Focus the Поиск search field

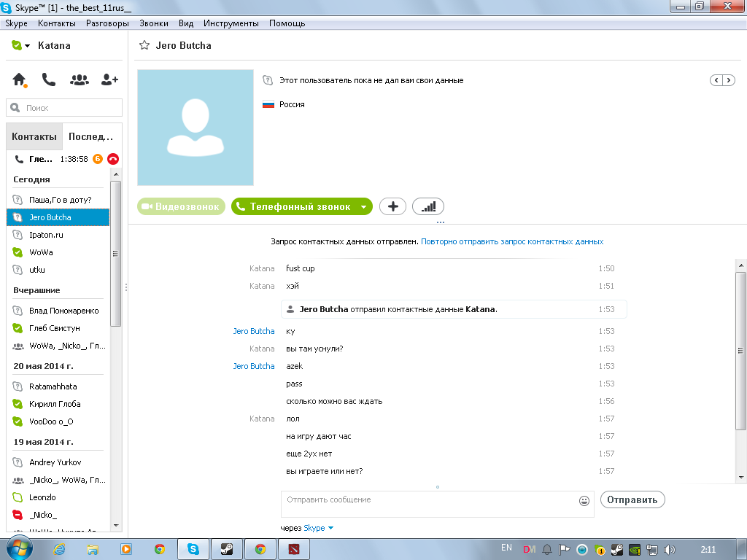tap(64, 108)
